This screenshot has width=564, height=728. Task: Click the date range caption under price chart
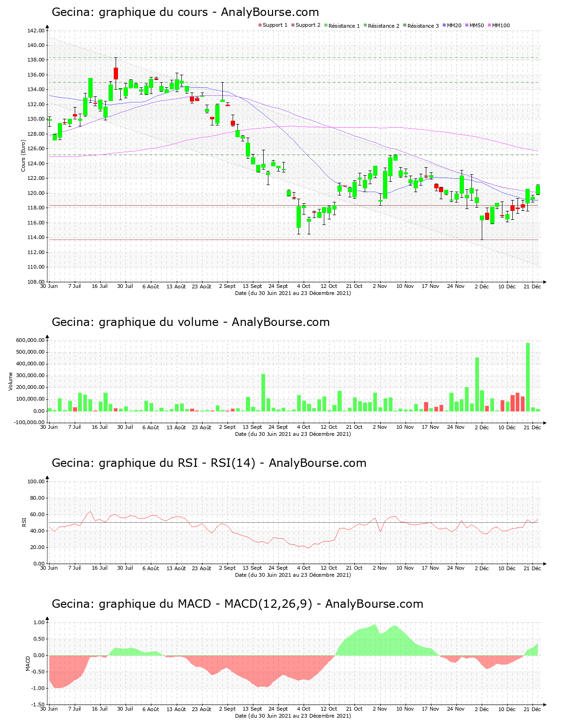[x=293, y=293]
